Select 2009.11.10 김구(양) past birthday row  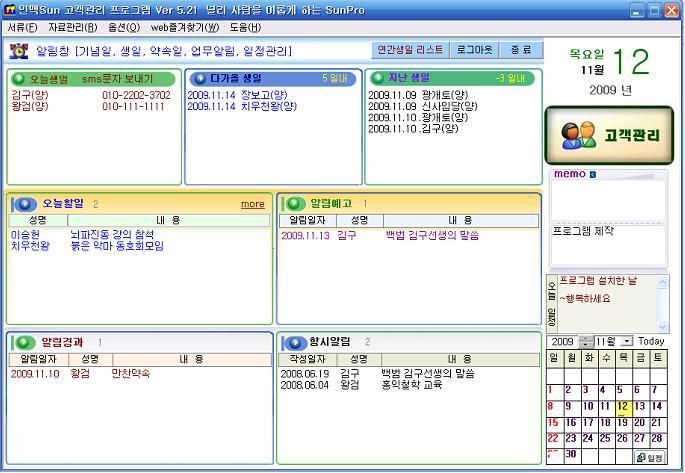click(x=413, y=129)
